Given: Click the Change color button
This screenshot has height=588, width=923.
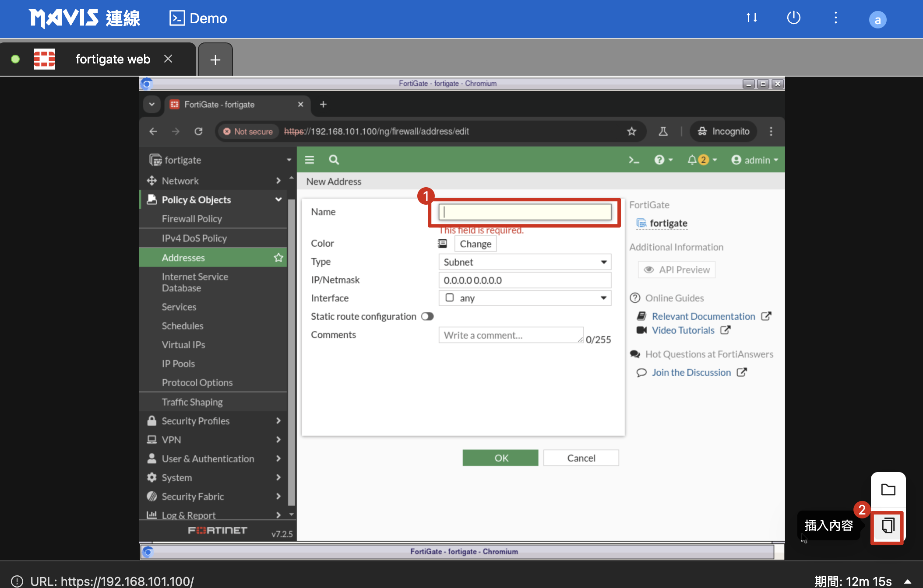Looking at the screenshot, I should 476,244.
